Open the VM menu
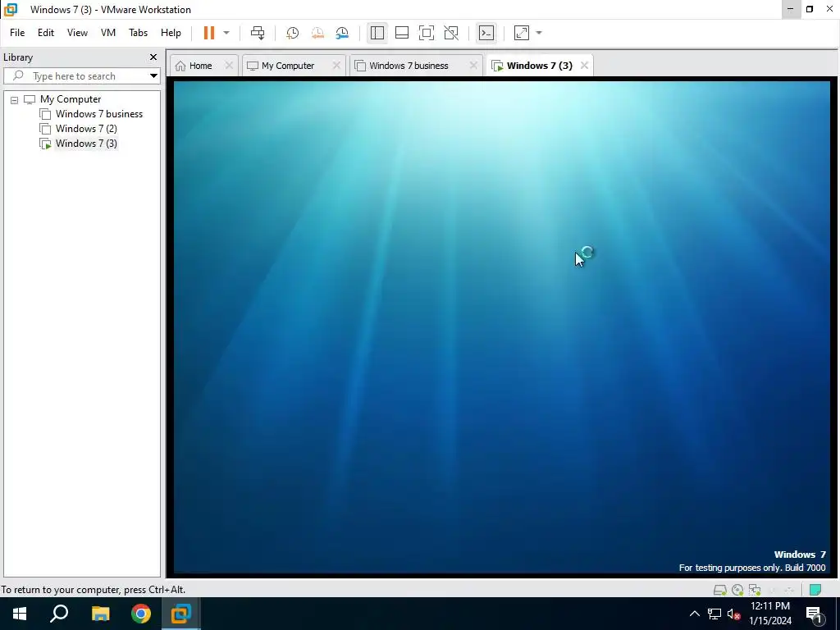Screen dimensions: 840x630 [108, 33]
